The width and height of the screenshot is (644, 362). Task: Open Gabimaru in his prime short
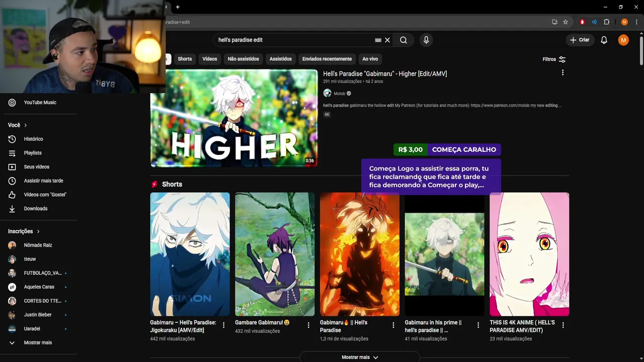(x=445, y=254)
